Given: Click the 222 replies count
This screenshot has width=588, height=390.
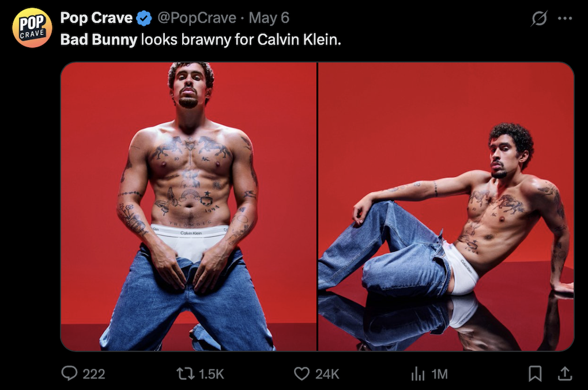Looking at the screenshot, I should click(94, 374).
